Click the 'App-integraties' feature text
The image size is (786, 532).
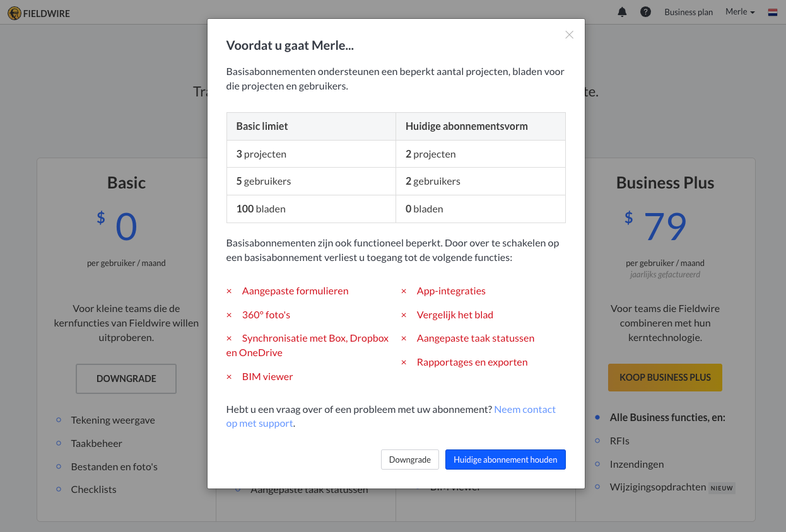click(x=451, y=291)
